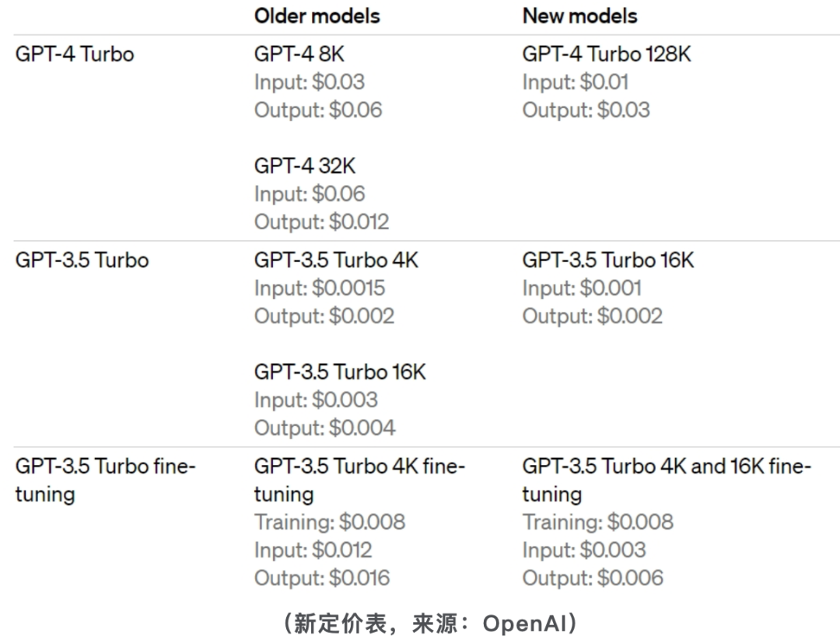Click GPT-3.5 Turbo 4K and 16K fine-tuning title
The height and width of the screenshot is (643, 840).
(x=667, y=481)
